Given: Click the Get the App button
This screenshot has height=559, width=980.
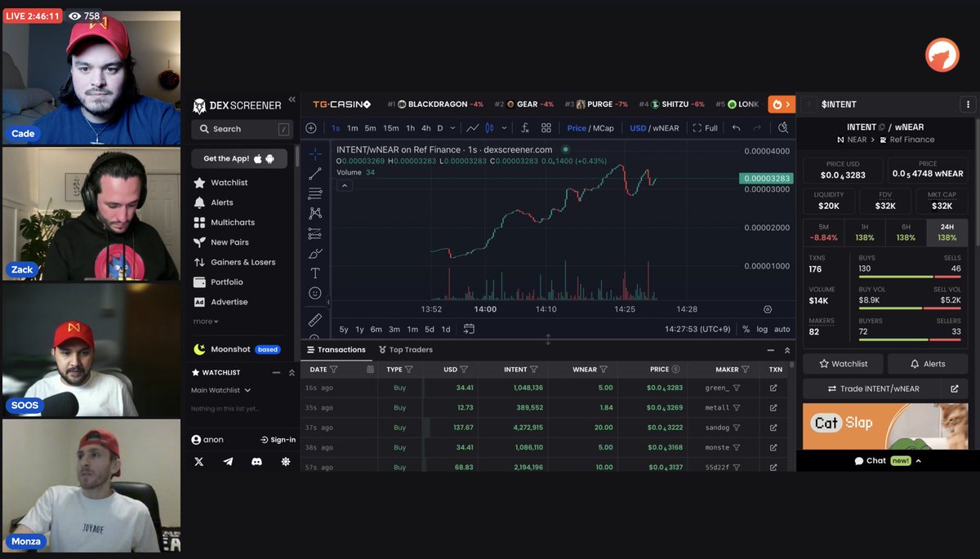Looking at the screenshot, I should [239, 158].
